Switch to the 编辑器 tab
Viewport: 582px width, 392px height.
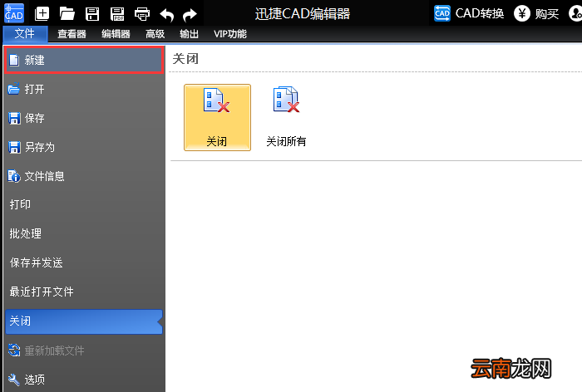point(116,34)
